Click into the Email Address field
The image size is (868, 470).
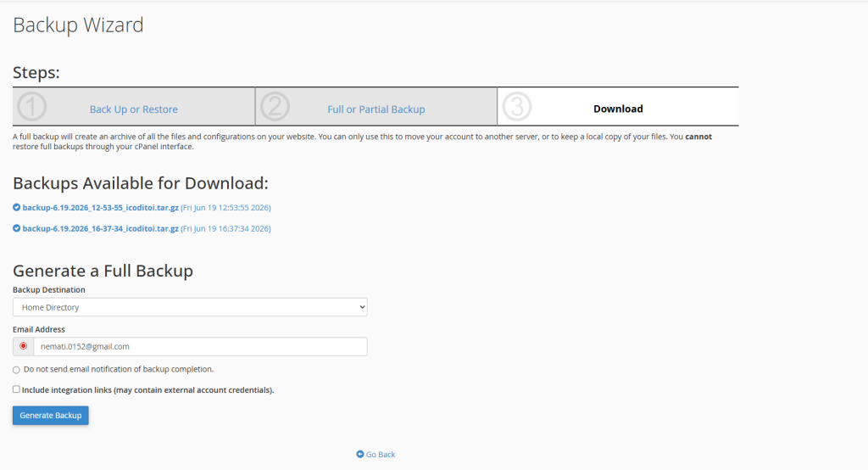(x=200, y=346)
